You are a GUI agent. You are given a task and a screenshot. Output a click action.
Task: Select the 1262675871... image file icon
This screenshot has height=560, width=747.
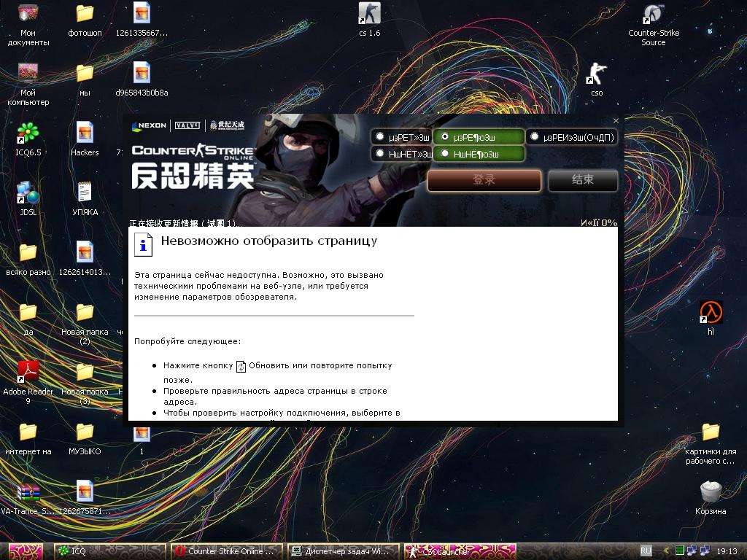pyautogui.click(x=85, y=491)
